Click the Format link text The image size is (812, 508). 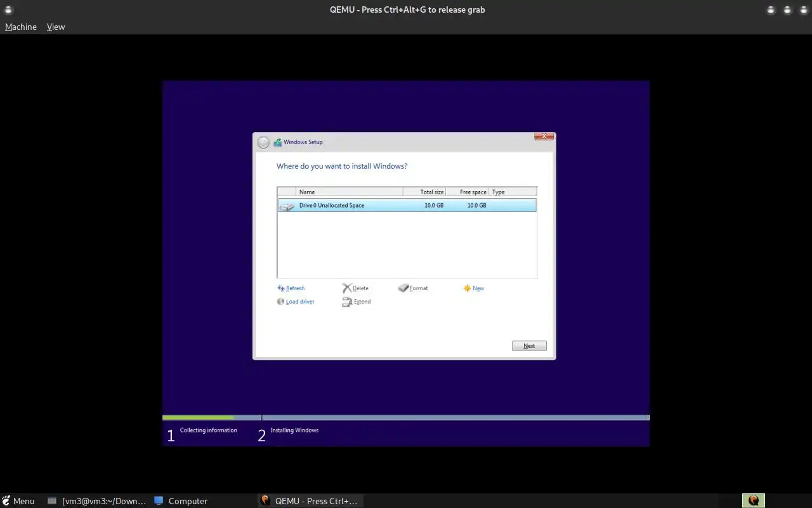tap(419, 288)
